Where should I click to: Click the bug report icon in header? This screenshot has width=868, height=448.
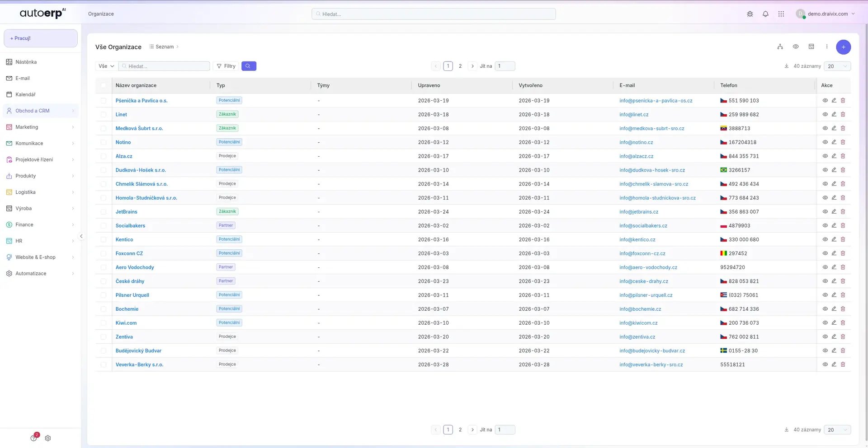[750, 14]
